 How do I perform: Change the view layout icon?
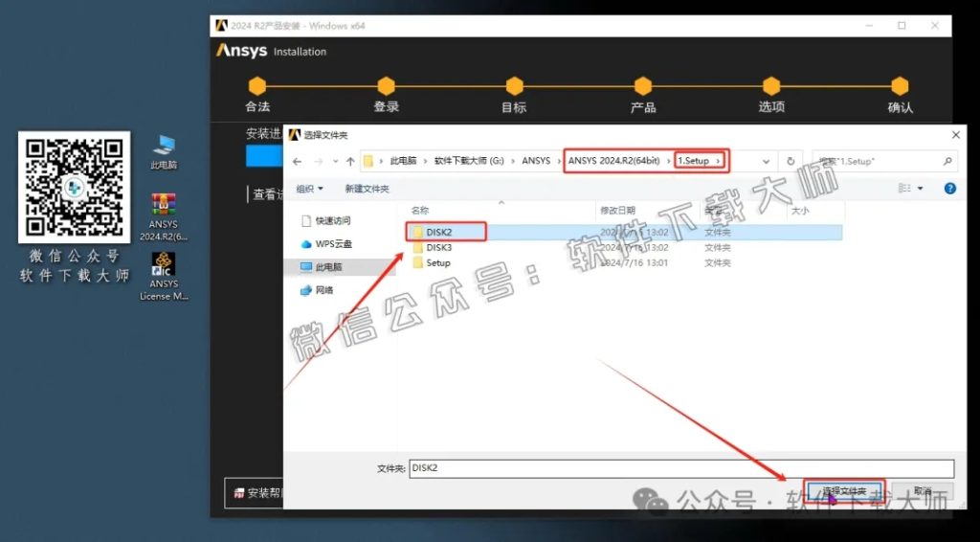[904, 189]
